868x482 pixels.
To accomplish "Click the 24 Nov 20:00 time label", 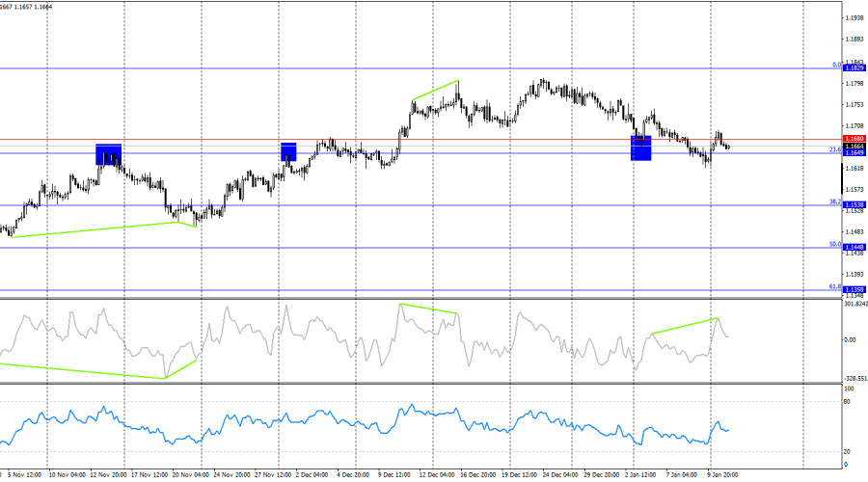I will (231, 475).
